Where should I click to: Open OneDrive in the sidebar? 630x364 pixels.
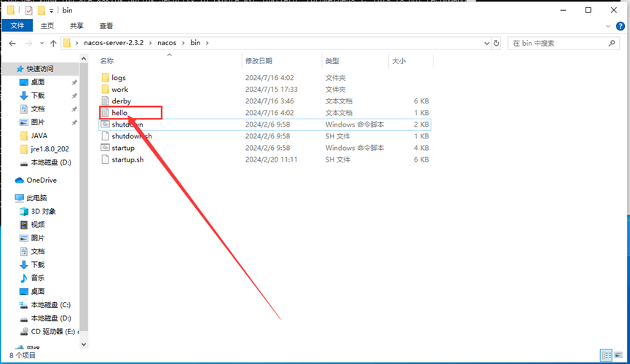[41, 181]
